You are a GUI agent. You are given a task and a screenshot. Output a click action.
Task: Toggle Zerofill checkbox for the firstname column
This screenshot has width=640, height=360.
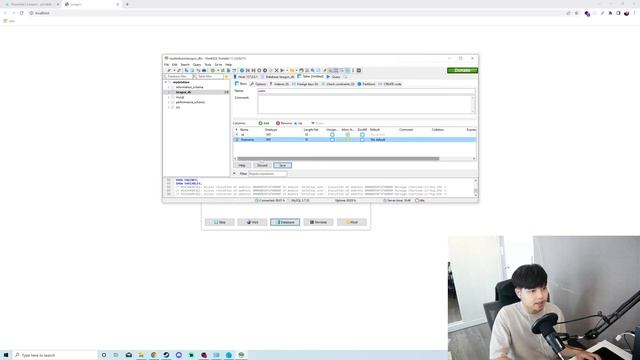click(x=362, y=140)
